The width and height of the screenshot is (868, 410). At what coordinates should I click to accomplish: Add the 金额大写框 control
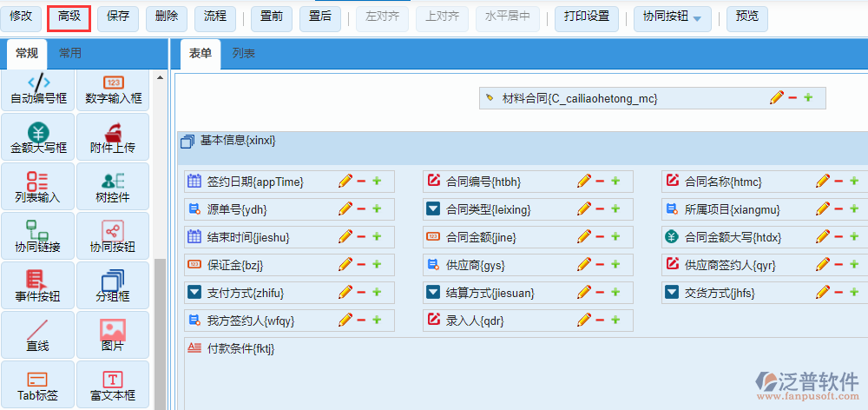pos(37,137)
